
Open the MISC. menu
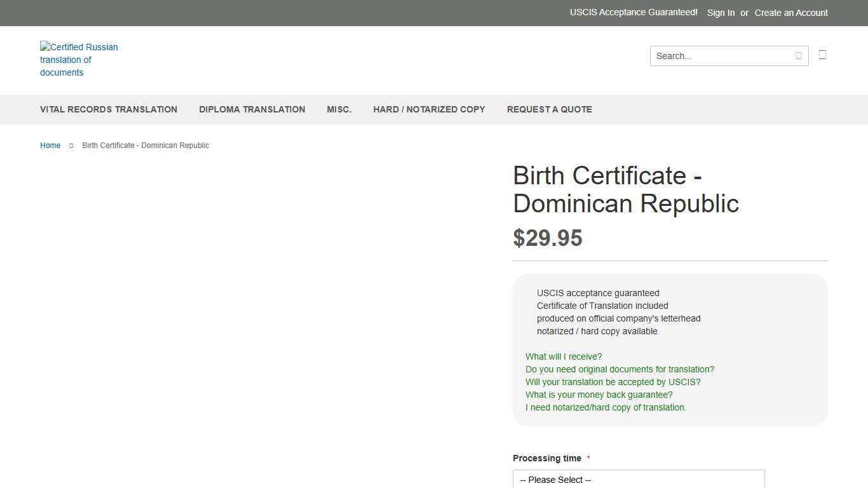click(339, 109)
